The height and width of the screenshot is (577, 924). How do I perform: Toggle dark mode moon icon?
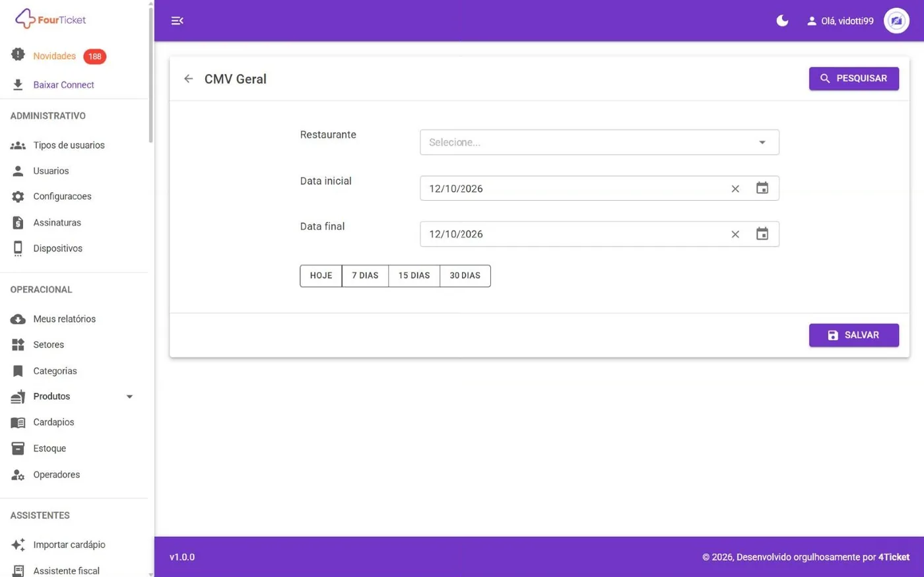pos(782,20)
